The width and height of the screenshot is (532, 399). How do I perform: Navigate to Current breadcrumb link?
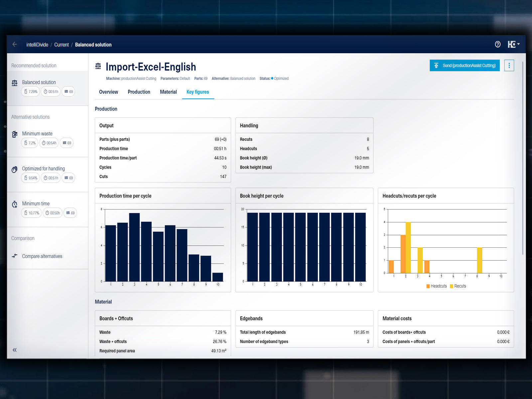pos(62,45)
